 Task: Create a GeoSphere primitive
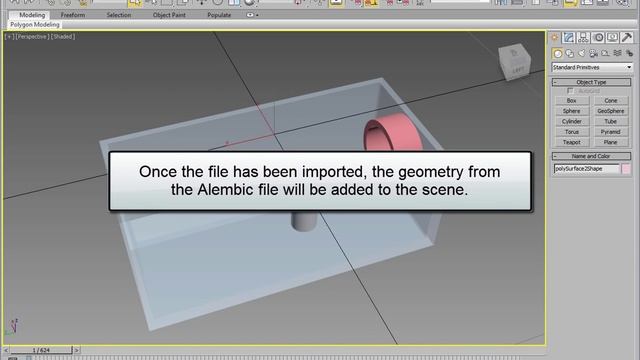pyautogui.click(x=611, y=111)
